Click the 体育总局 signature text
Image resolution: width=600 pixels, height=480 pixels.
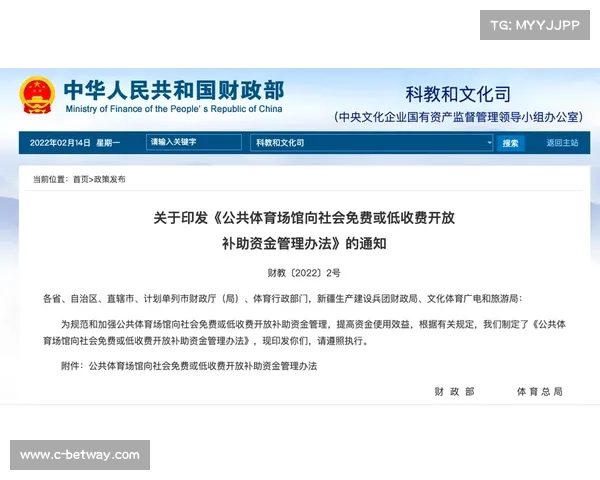click(x=540, y=392)
